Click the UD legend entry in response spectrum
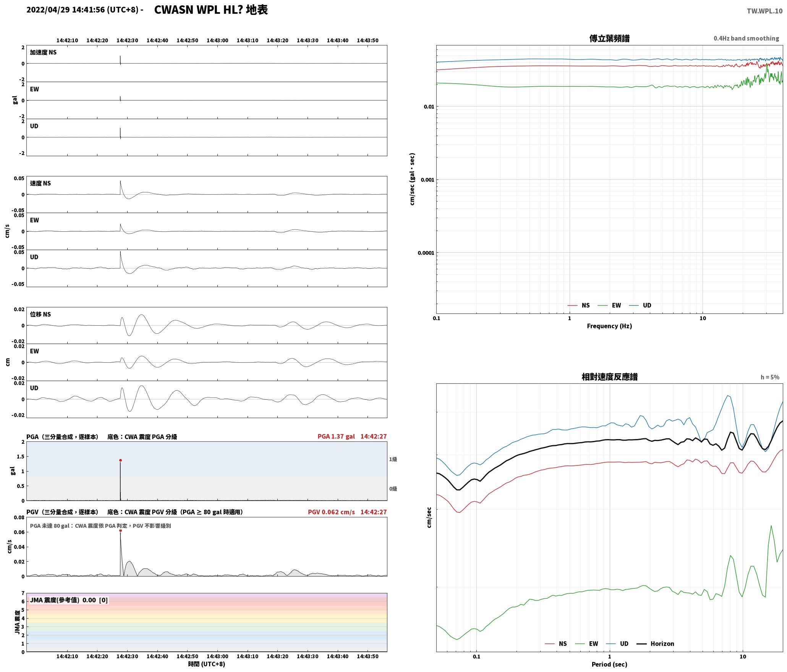787x672 pixels. [x=617, y=643]
